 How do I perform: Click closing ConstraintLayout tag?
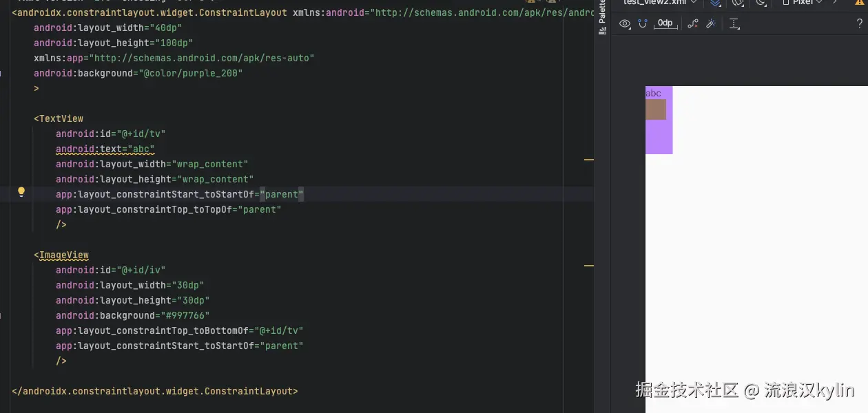tap(155, 391)
